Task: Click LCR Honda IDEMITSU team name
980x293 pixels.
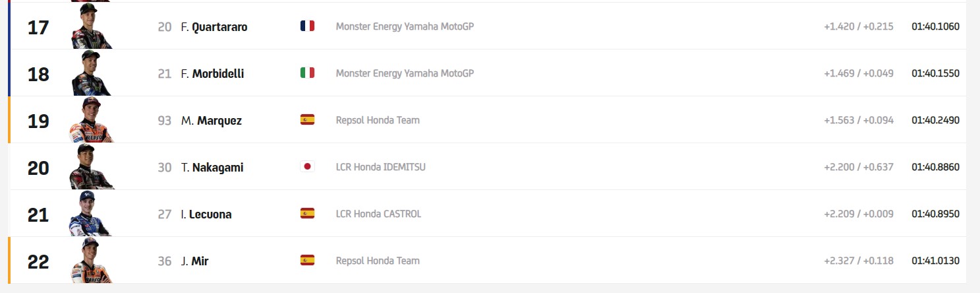Action: 380,167
